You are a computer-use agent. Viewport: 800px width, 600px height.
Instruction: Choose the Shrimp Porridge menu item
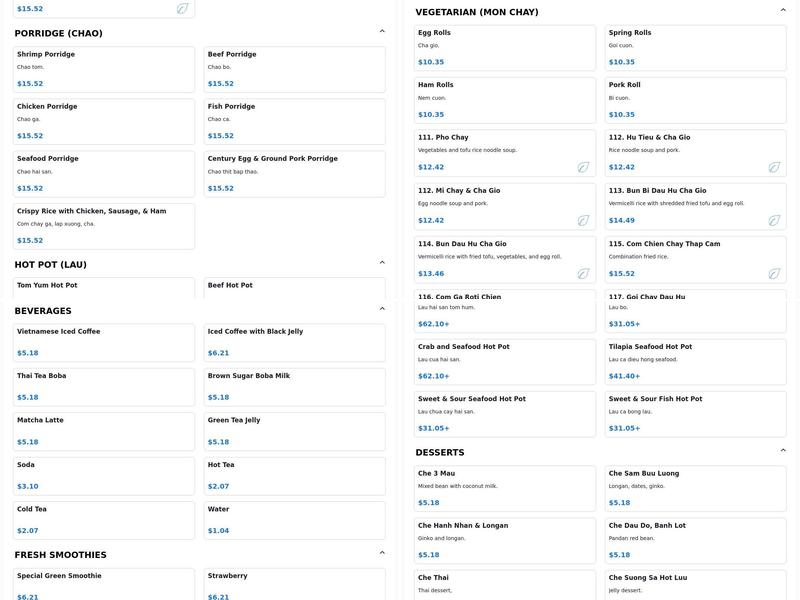104,68
